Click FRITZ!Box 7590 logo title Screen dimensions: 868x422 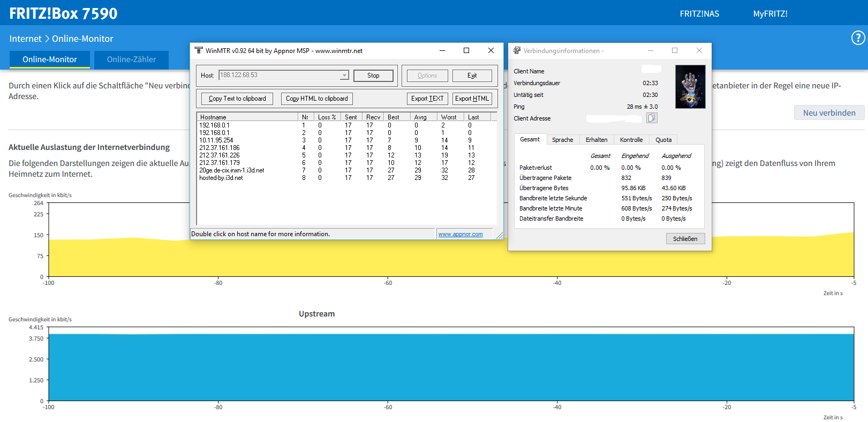(63, 13)
